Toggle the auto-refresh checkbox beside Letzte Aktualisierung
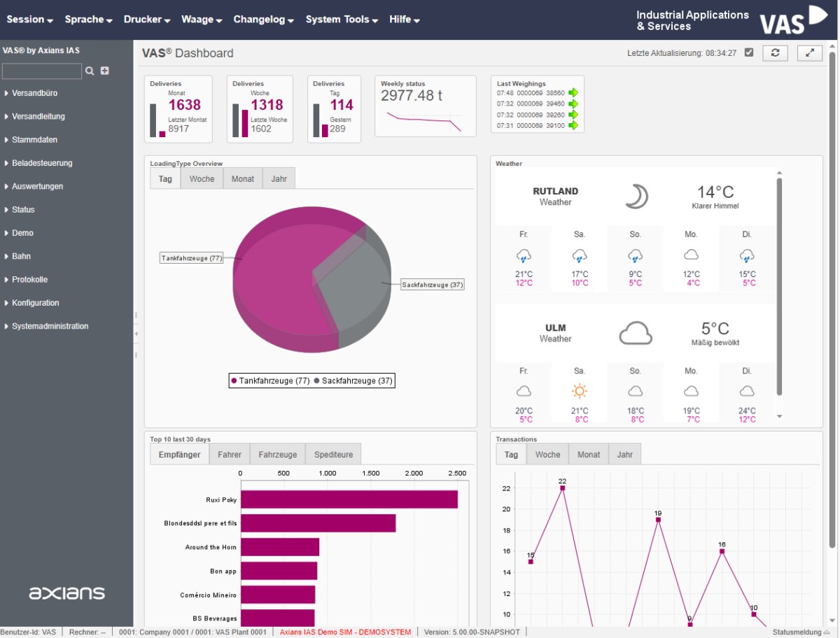840x638 pixels. click(x=748, y=52)
